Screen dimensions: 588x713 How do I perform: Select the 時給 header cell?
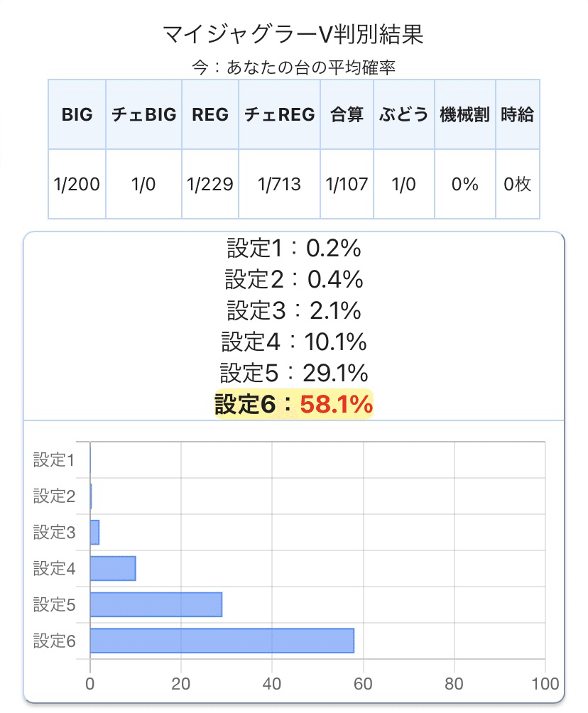[518, 114]
